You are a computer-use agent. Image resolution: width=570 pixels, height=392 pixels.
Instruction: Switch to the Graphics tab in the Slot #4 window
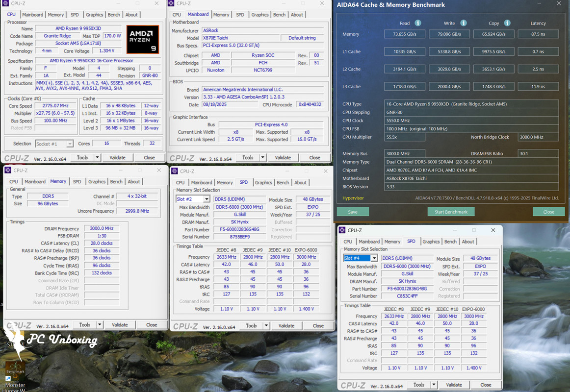[431, 242]
